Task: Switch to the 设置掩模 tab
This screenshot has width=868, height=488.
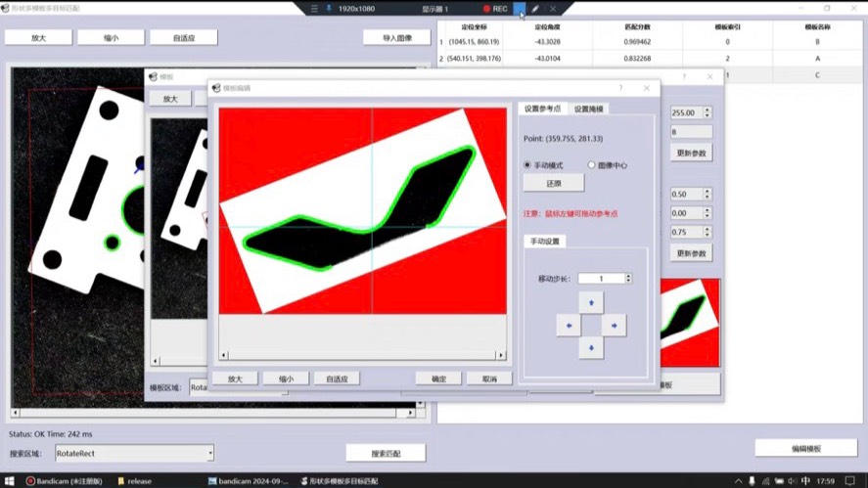Action: tap(588, 109)
